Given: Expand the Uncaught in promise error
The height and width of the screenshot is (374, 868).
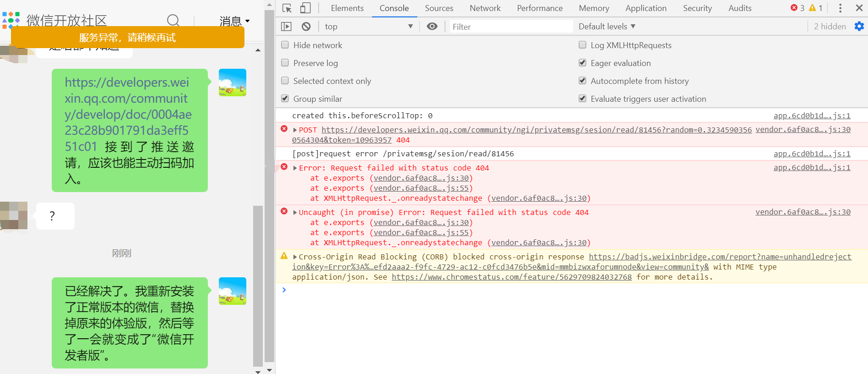Looking at the screenshot, I should pyautogui.click(x=295, y=213).
